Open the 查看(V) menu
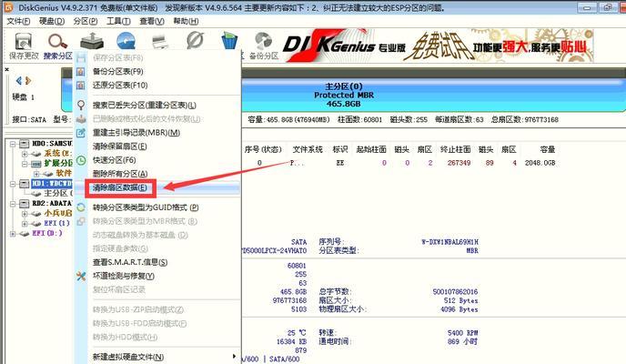Screen dimensions: 626x364 point(152,21)
